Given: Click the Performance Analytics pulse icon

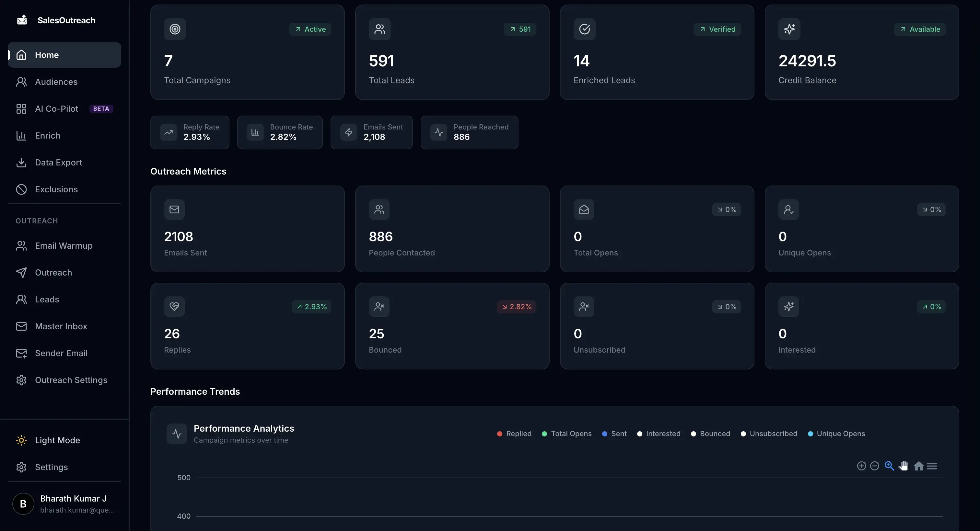Looking at the screenshot, I should 177,433.
